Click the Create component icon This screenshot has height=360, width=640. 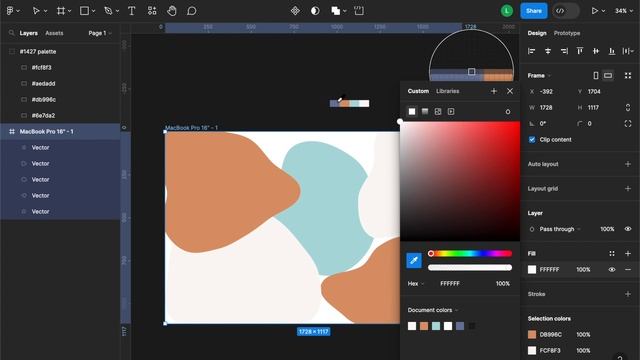coord(295,11)
